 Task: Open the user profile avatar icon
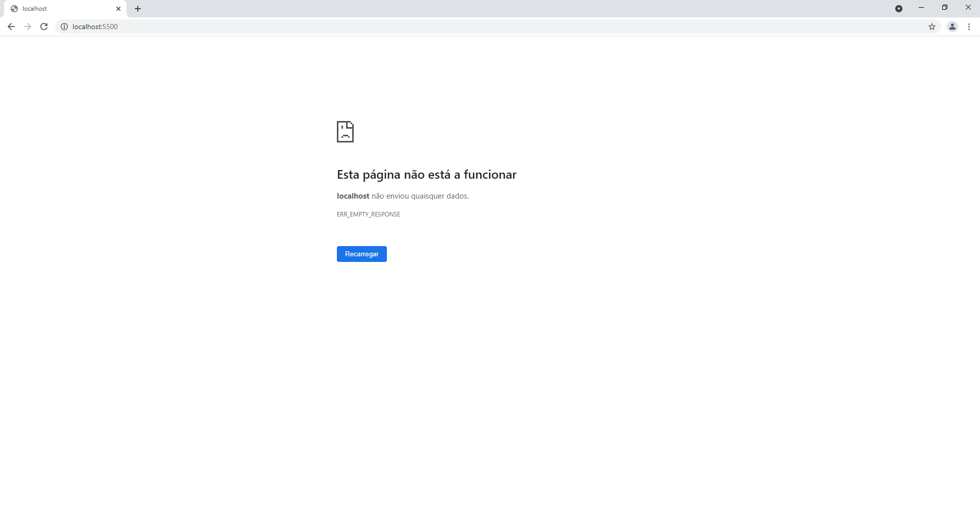(952, 27)
